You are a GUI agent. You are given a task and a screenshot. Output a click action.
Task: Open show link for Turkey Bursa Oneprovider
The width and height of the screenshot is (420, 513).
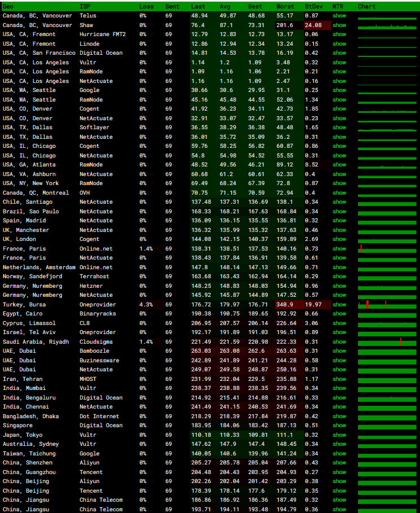tap(339, 305)
